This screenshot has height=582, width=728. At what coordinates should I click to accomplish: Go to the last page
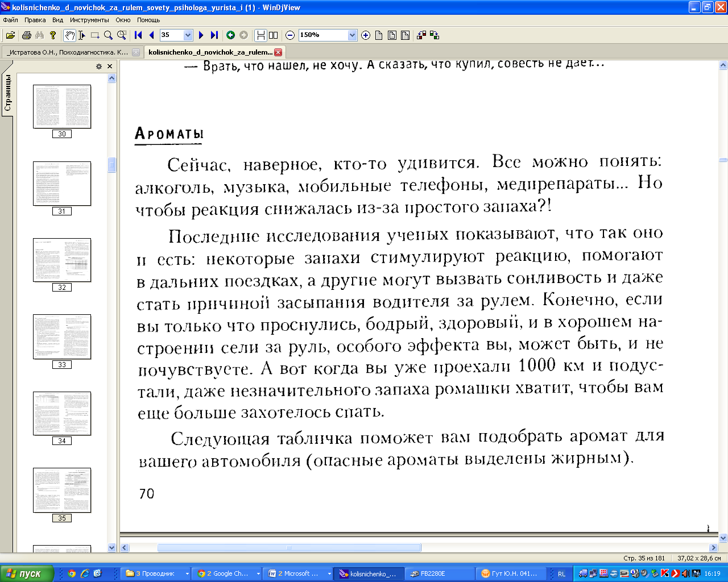pyautogui.click(x=214, y=35)
